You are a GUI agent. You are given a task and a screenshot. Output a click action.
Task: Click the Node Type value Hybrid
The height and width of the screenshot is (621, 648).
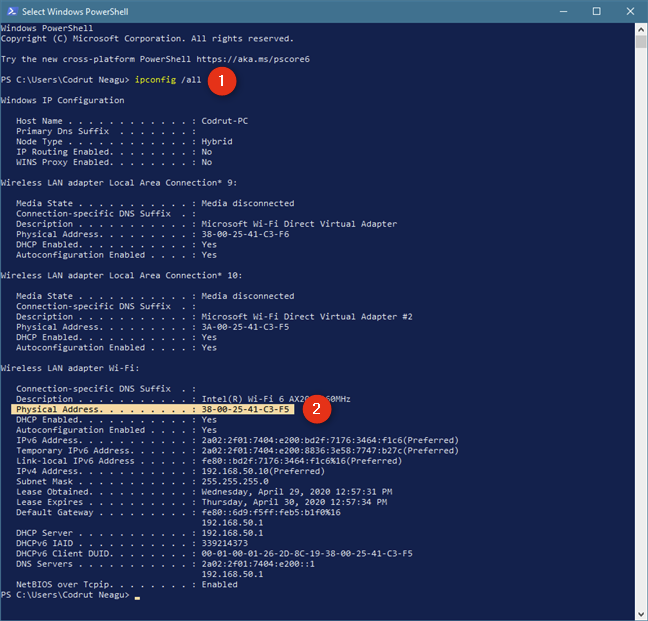(x=217, y=142)
